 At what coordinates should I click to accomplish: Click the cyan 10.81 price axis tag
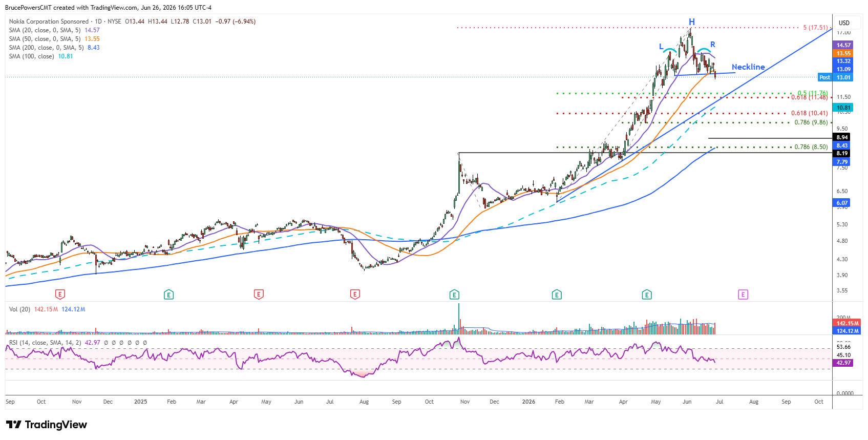coord(843,108)
